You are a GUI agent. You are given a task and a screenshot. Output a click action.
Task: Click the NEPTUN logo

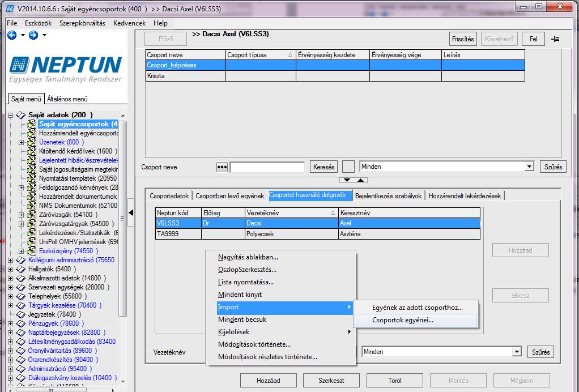tap(65, 69)
